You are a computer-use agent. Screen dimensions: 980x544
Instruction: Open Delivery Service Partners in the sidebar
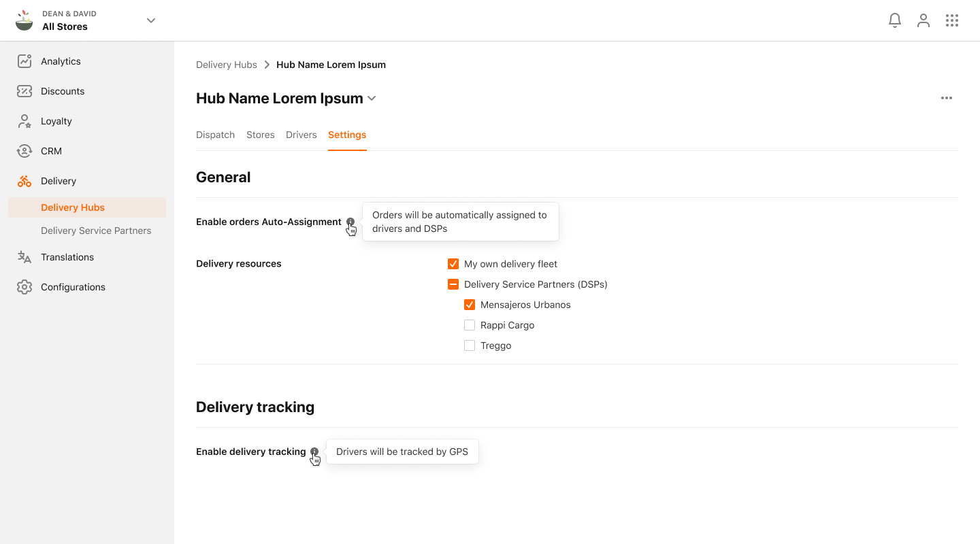click(x=96, y=231)
